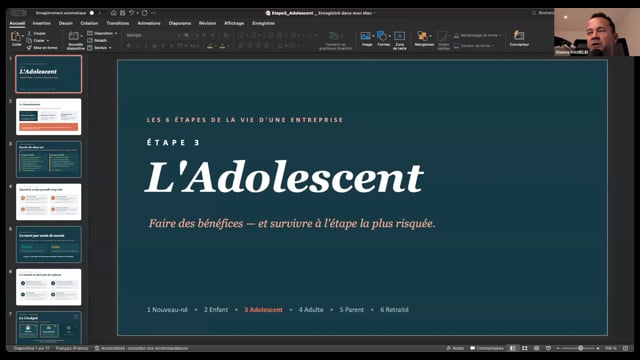Open the Dessin tab
This screenshot has height=360, width=640.
coord(66,23)
